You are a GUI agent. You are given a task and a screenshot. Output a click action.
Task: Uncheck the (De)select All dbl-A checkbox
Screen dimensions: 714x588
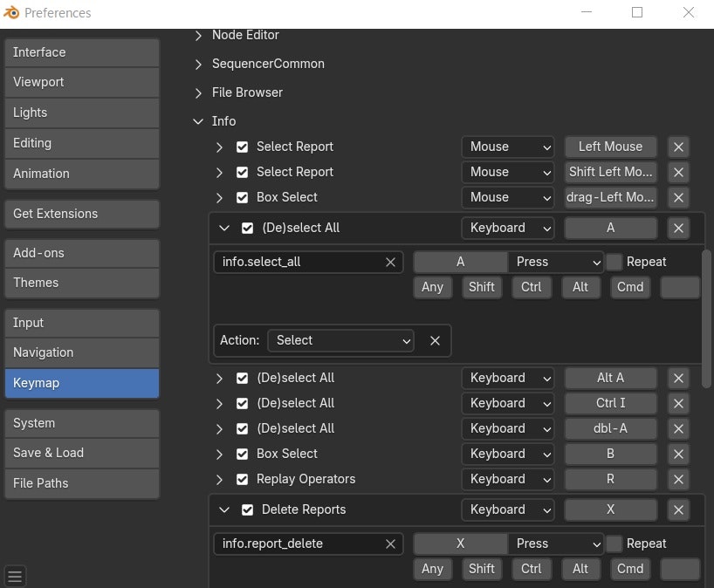(243, 428)
